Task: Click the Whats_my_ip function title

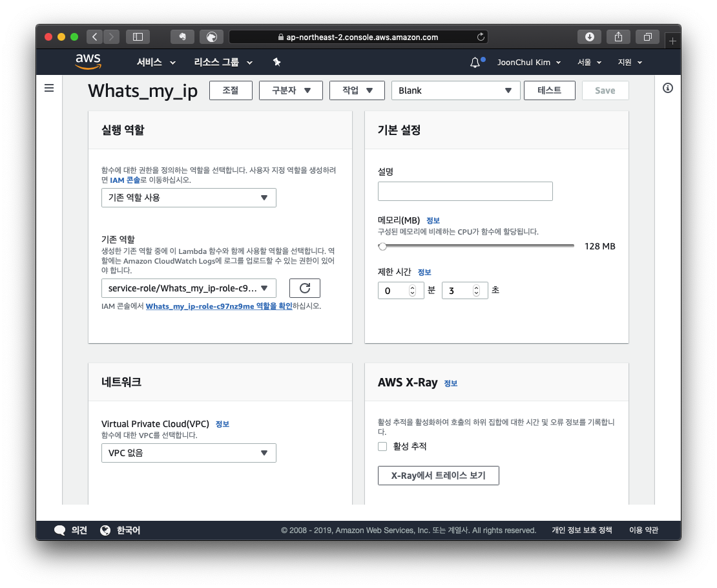Action: coord(143,91)
